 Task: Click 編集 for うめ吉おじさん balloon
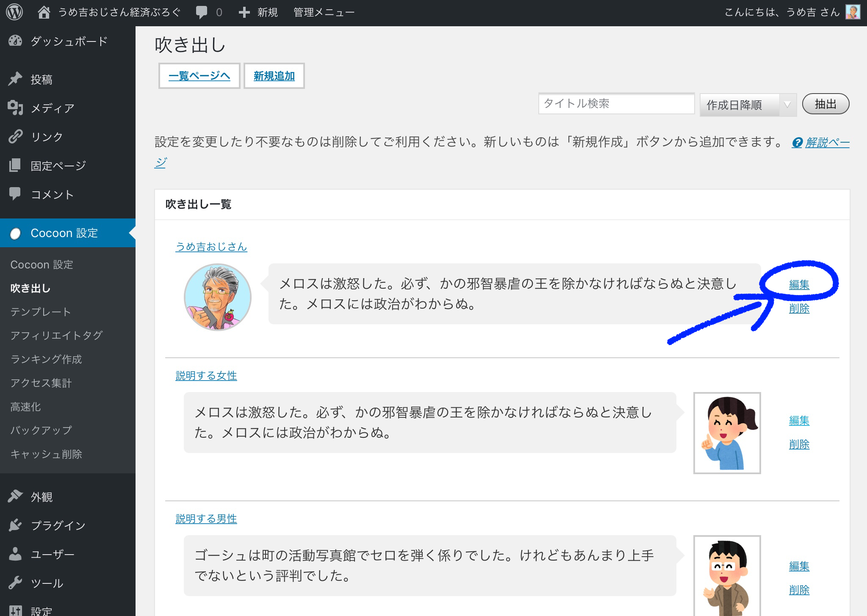click(x=799, y=285)
